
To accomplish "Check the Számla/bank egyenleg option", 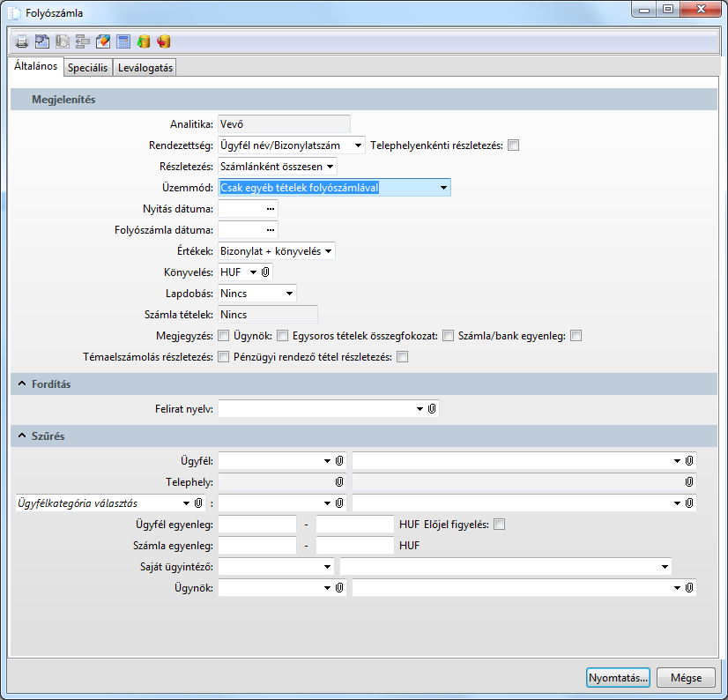I will click(576, 336).
